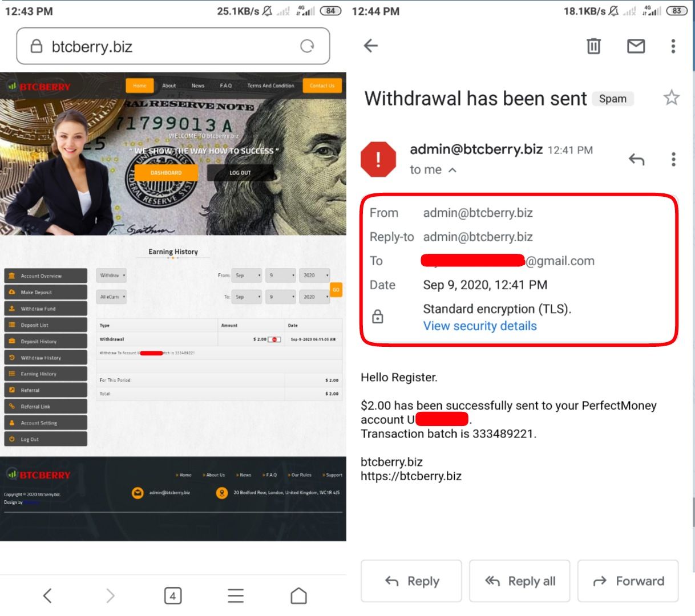Image resolution: width=695 pixels, height=616 pixels.
Task: Expand the From day dropdown
Action: point(282,275)
